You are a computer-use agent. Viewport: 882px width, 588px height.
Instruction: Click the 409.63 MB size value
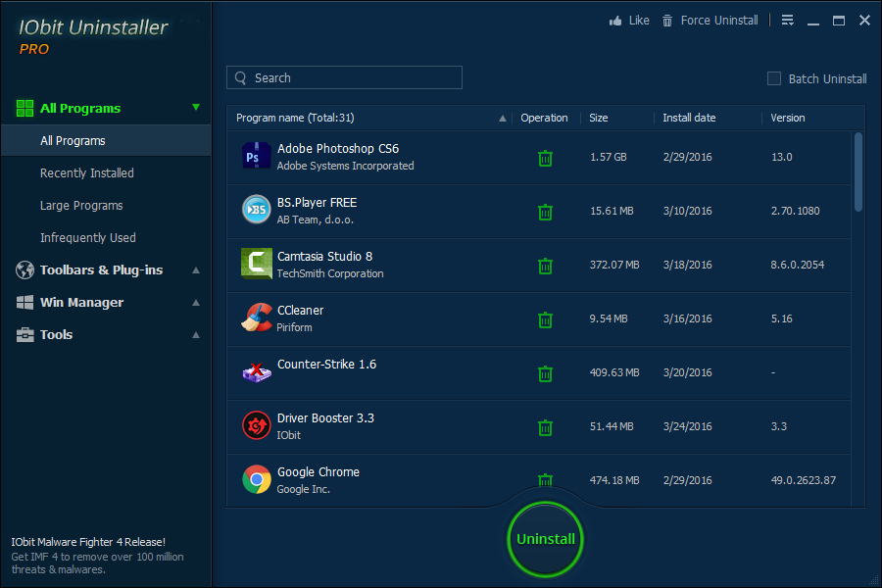click(614, 372)
